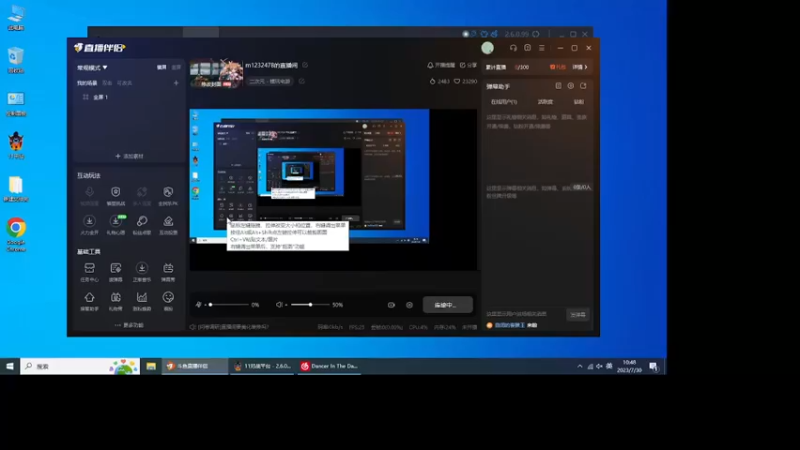Switch to the portrait screen tab

[176, 67]
